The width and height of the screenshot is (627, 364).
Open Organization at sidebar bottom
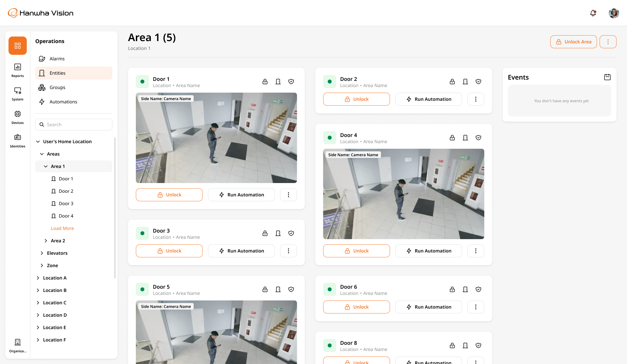[x=18, y=346]
